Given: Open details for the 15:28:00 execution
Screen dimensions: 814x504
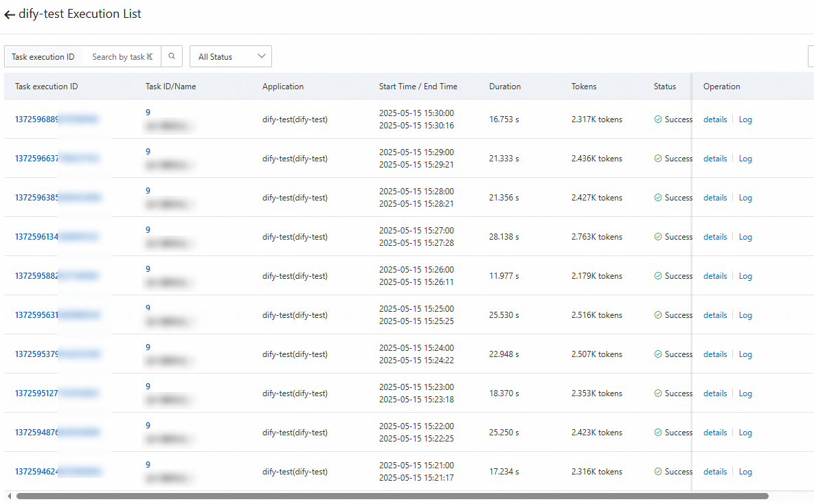Looking at the screenshot, I should coord(715,198).
